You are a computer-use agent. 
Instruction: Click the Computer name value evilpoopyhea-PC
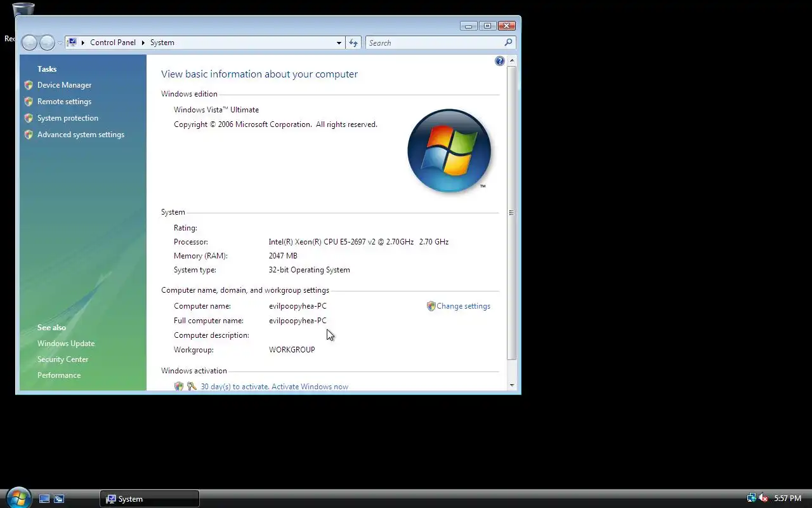coord(298,306)
